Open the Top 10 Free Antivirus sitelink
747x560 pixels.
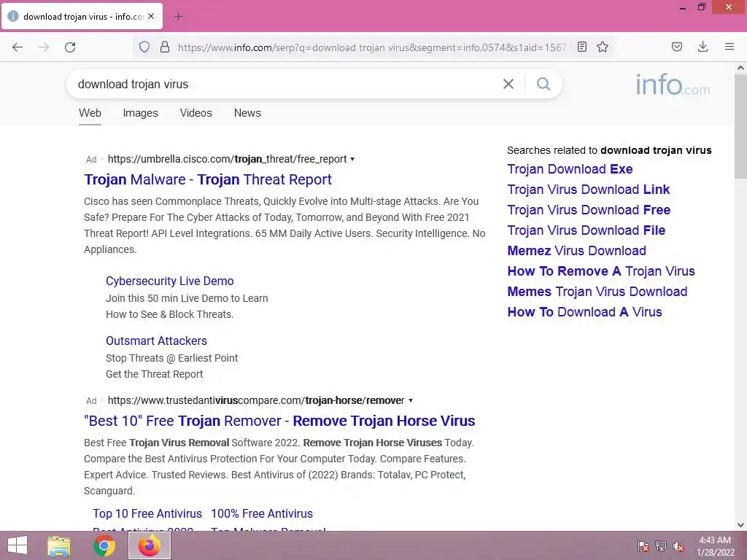[147, 514]
